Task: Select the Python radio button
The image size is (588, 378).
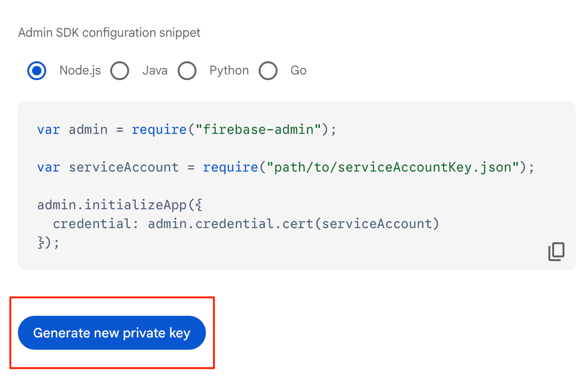Action: point(187,71)
